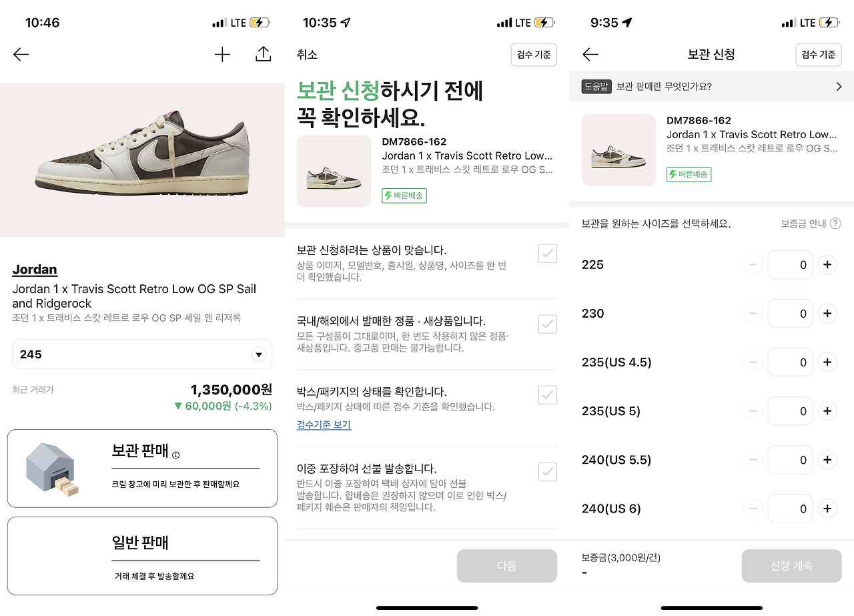Screen dimensions: 854x616
Task: Tap 취소 to cancel the checklist
Action: tap(308, 55)
